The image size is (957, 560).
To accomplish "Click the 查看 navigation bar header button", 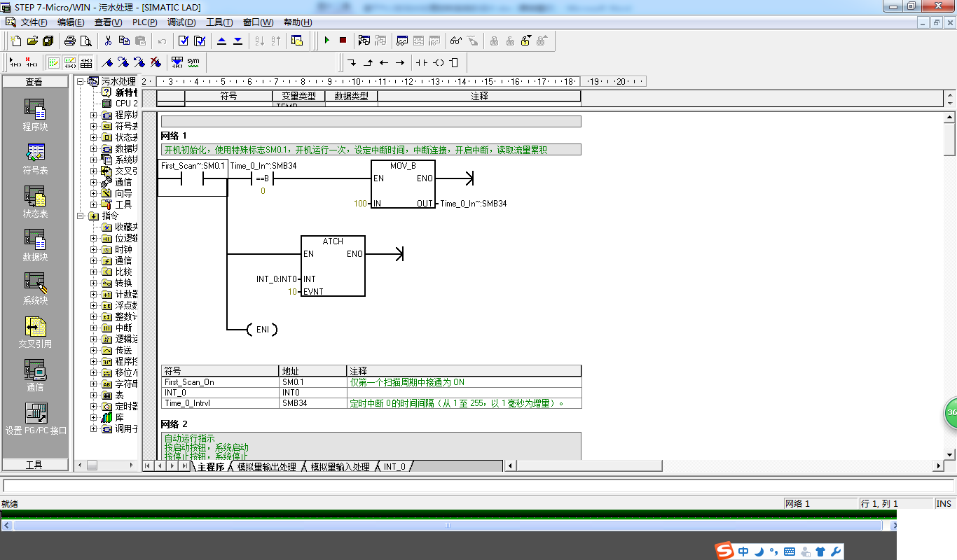I will [35, 82].
